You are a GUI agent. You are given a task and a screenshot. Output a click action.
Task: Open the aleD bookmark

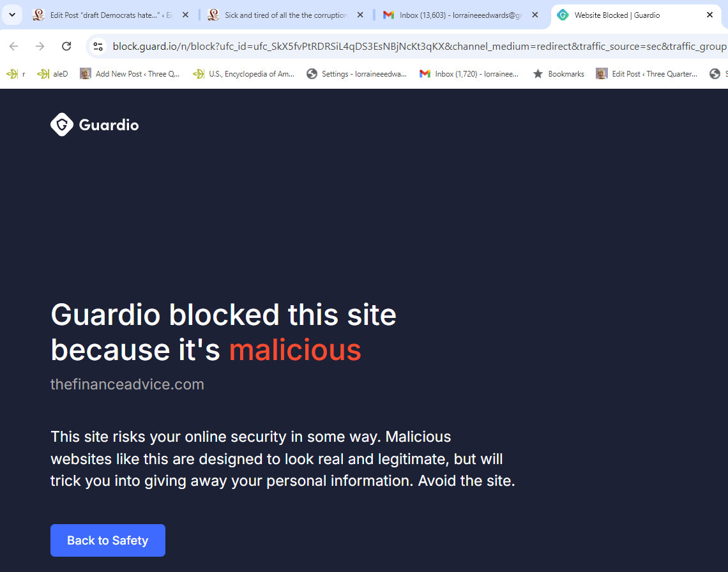tap(52, 74)
